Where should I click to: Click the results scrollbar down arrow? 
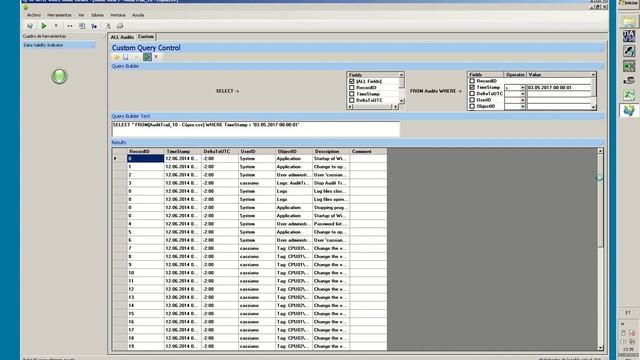(600, 348)
